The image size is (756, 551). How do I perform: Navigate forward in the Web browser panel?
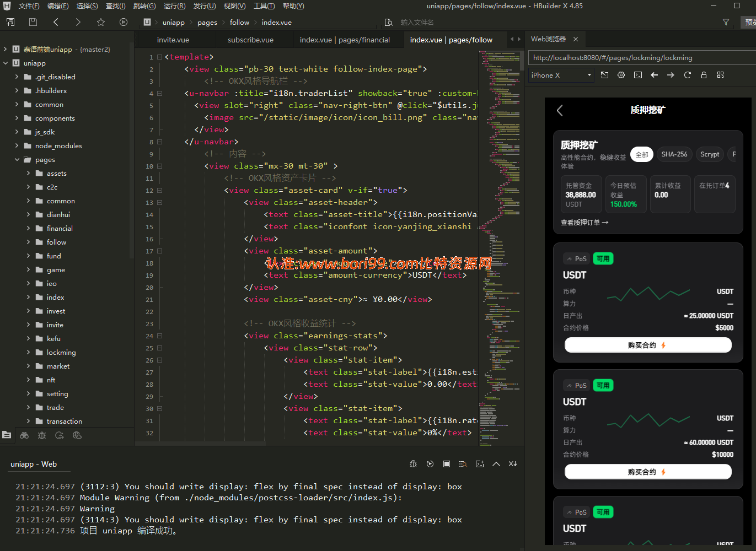[x=671, y=75]
